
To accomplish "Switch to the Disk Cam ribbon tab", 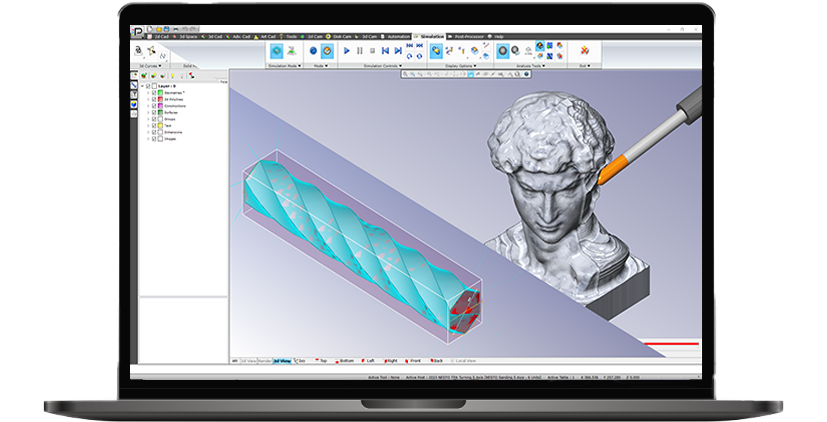I will [x=339, y=36].
